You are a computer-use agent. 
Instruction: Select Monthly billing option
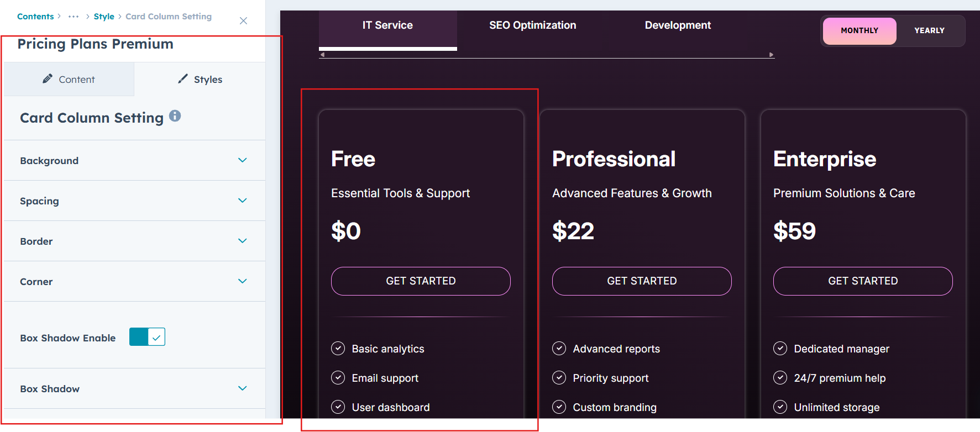[x=859, y=31]
